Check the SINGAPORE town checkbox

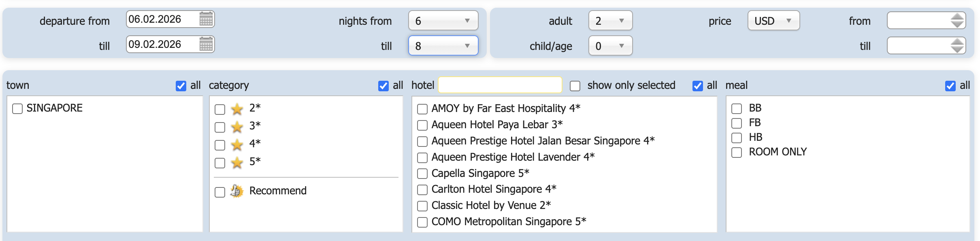click(x=17, y=109)
